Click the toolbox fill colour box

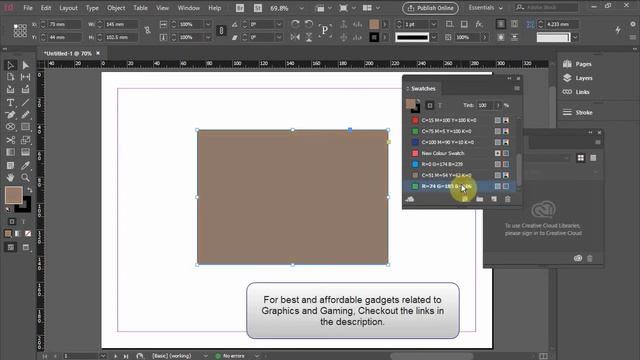pos(13,196)
